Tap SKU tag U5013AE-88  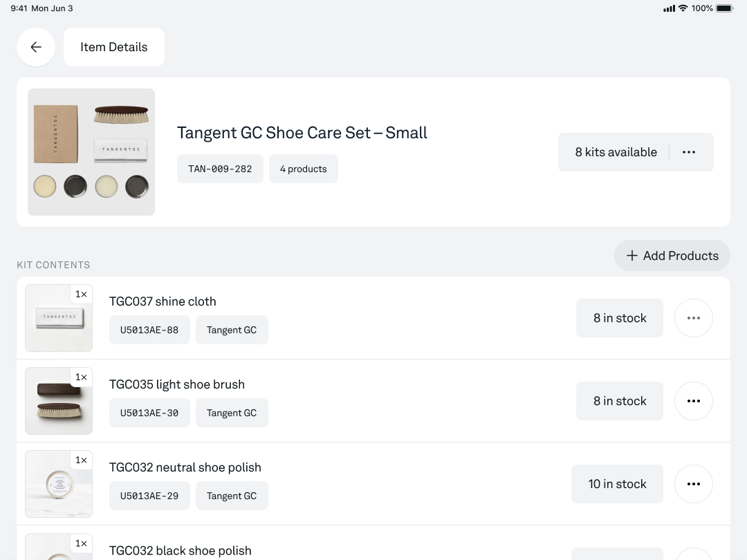point(149,330)
